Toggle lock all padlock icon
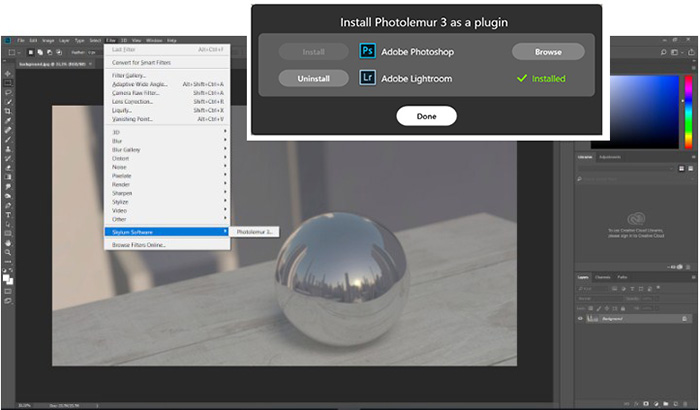The height and width of the screenshot is (410, 700). [x=623, y=309]
